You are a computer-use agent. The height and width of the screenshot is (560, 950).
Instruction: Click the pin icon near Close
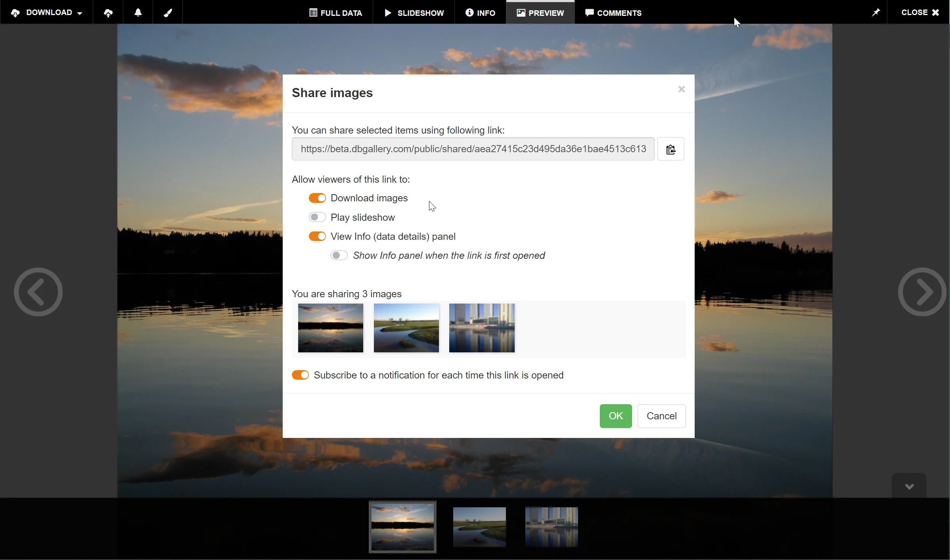tap(875, 13)
